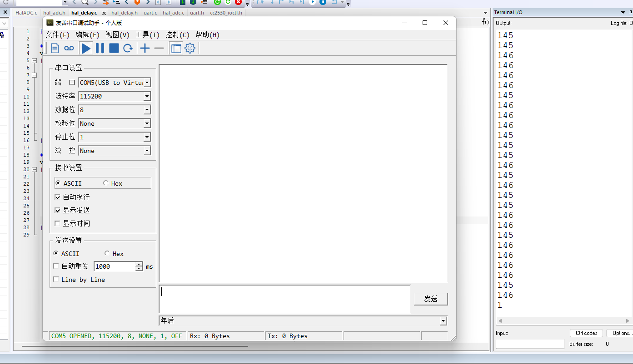Open the 编辑(E) menu
This screenshot has height=364, width=633.
pyautogui.click(x=88, y=35)
